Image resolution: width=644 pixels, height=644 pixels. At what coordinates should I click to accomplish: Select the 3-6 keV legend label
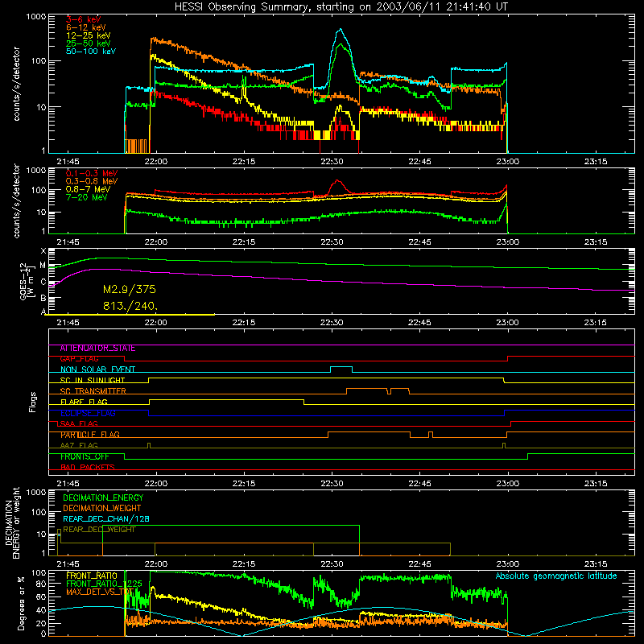84,19
